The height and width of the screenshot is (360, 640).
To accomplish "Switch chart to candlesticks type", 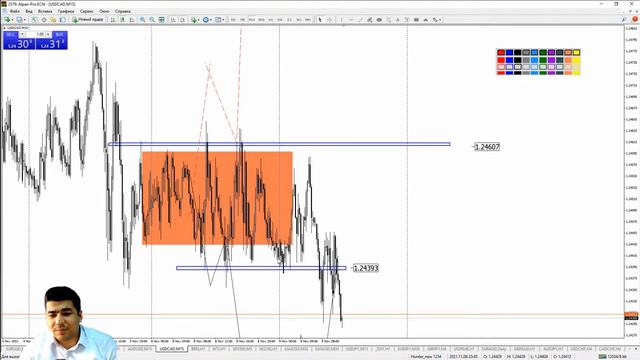I will 122,20.
